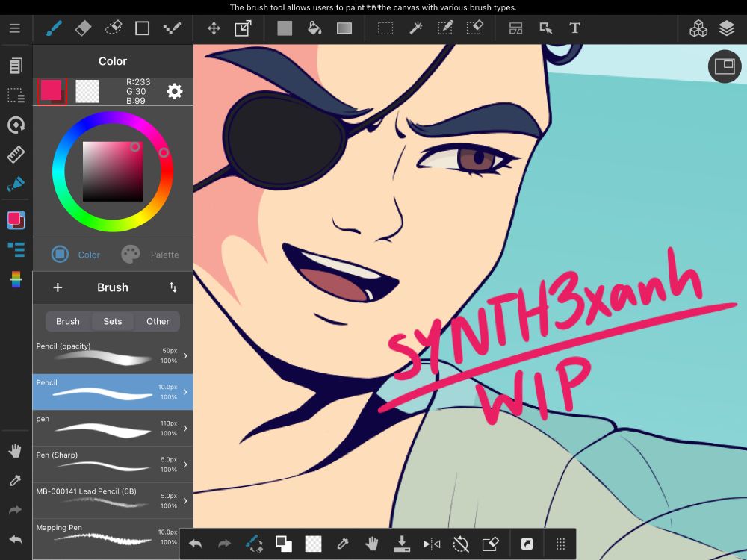747x560 pixels.
Task: Select the Brush segment tab
Action: (x=68, y=321)
